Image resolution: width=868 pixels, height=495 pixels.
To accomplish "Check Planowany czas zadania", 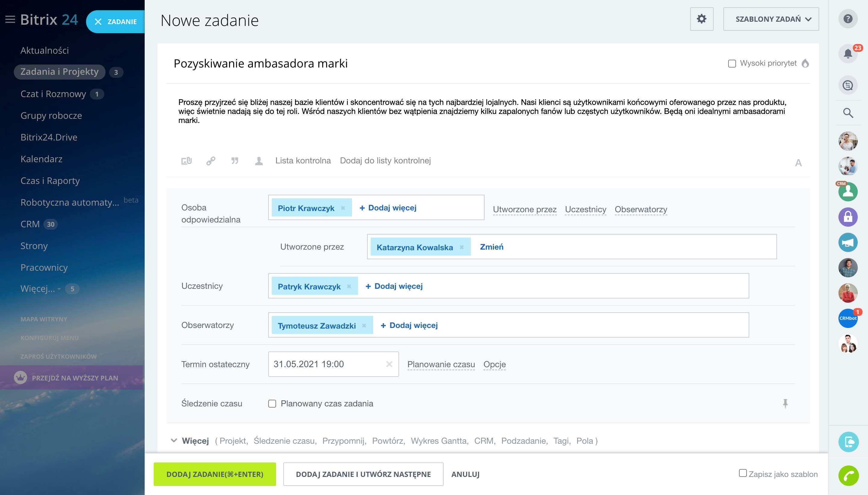I will (x=272, y=404).
